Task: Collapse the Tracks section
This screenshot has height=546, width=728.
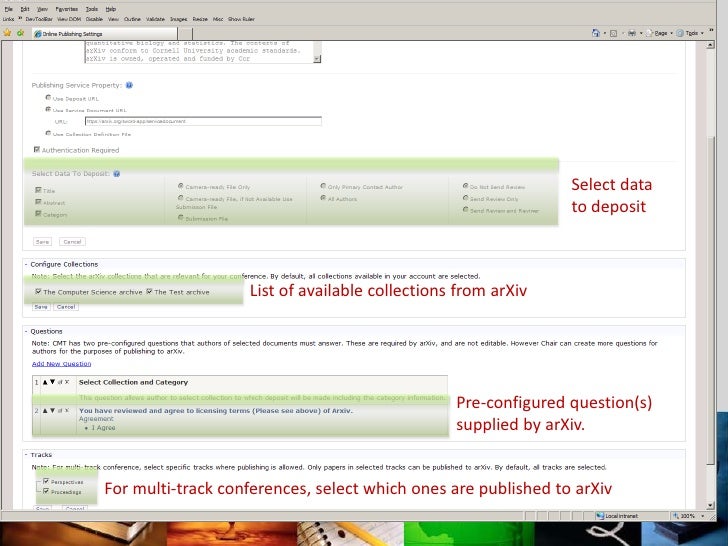Action: pyautogui.click(x=26, y=455)
